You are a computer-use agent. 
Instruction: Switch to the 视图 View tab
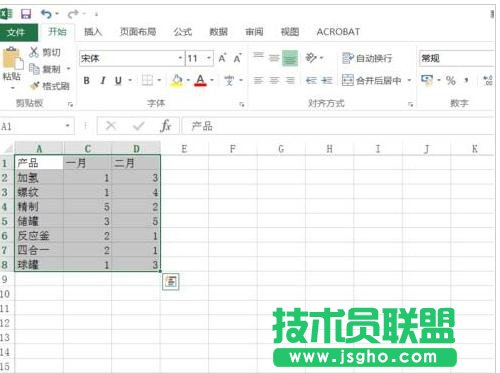pos(290,32)
